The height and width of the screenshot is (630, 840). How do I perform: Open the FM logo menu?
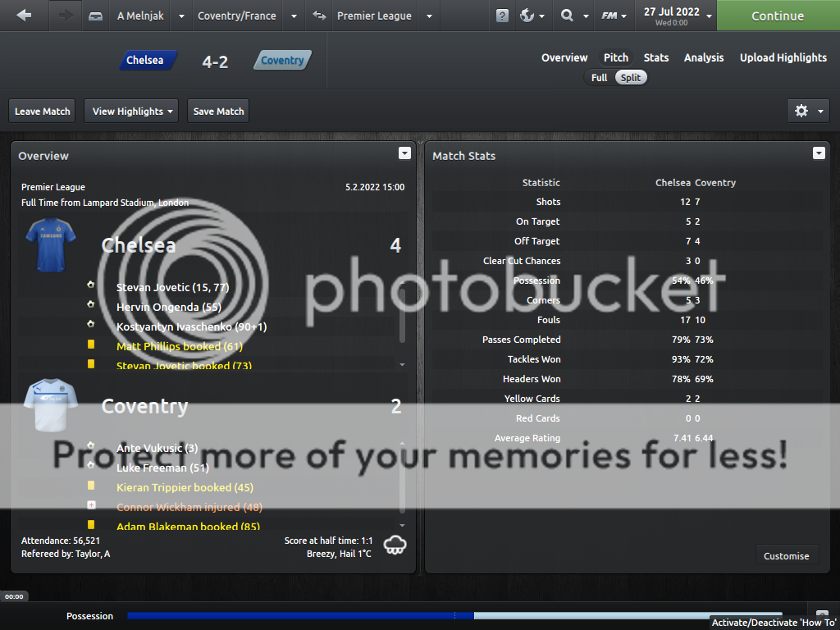pos(609,16)
